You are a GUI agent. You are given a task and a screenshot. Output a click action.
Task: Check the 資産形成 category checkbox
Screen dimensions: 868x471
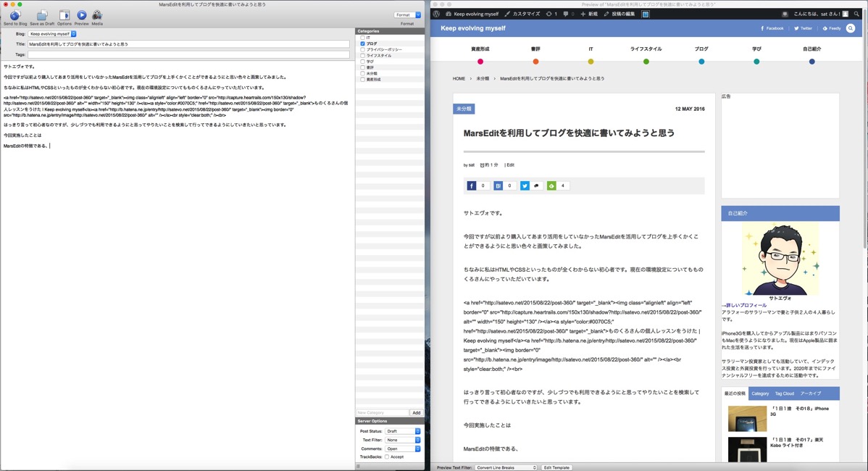pos(362,80)
